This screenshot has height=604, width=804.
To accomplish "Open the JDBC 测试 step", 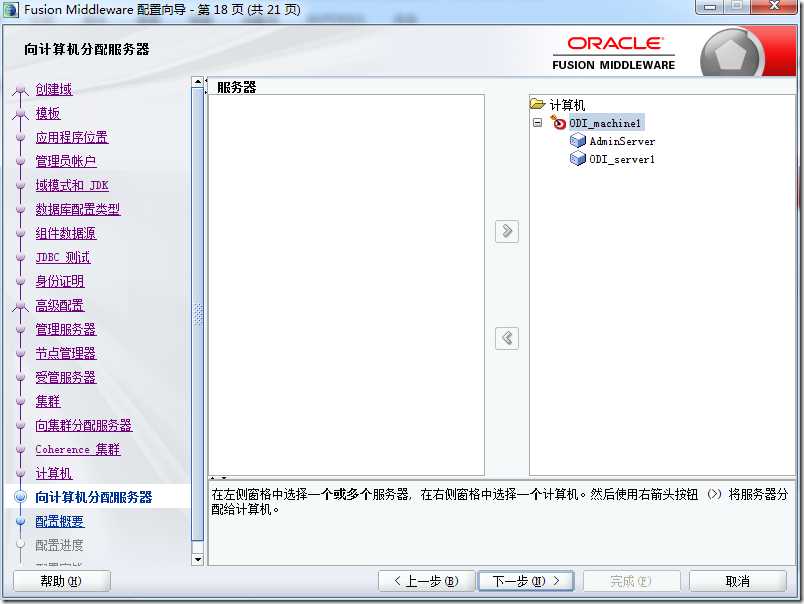I will click(x=63, y=257).
